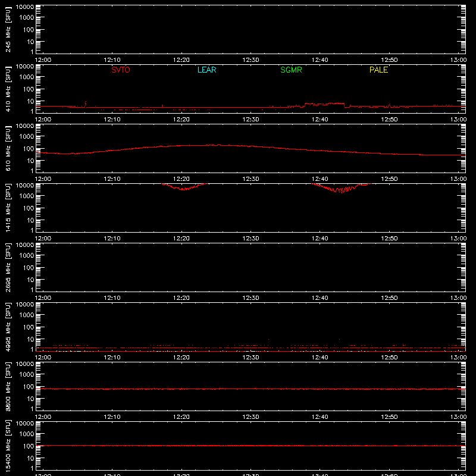This screenshot has width=476, height=476.
Task: Click the red SVTO station label
Action: click(121, 70)
